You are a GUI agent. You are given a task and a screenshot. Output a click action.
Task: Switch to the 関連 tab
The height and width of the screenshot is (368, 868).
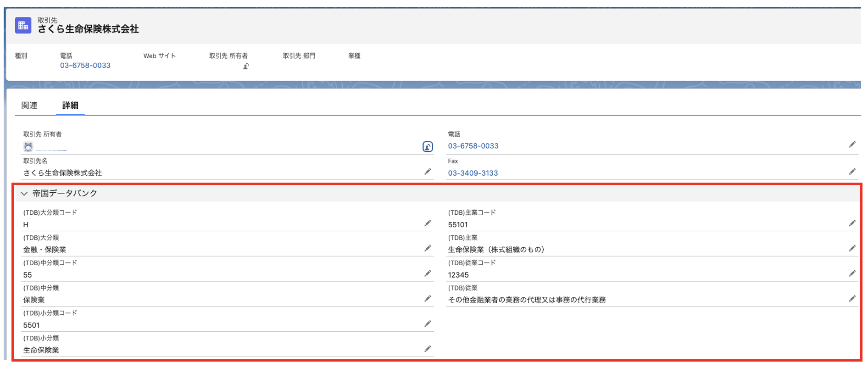click(x=29, y=106)
